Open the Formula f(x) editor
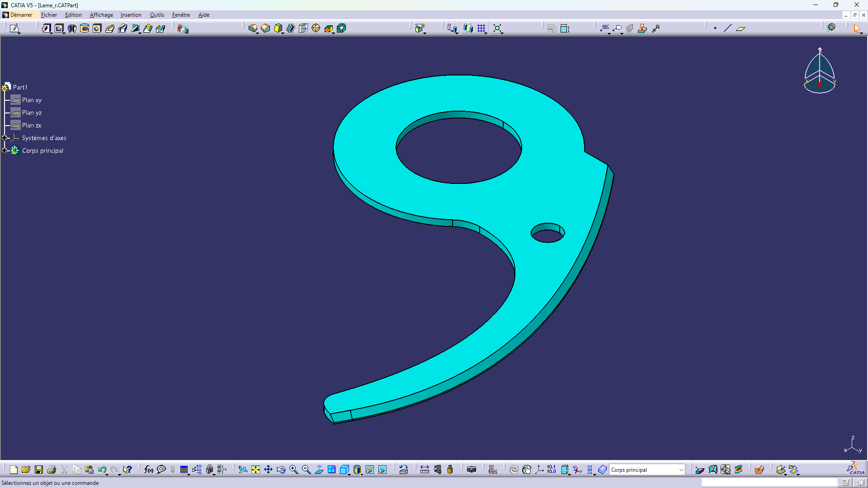 click(x=149, y=470)
